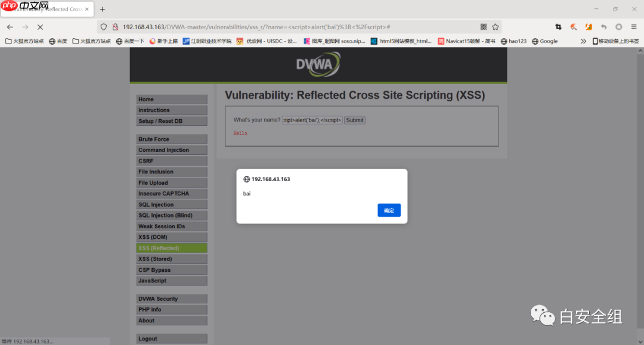Open the Instructions menu item
The image size is (644, 345).
click(x=172, y=110)
